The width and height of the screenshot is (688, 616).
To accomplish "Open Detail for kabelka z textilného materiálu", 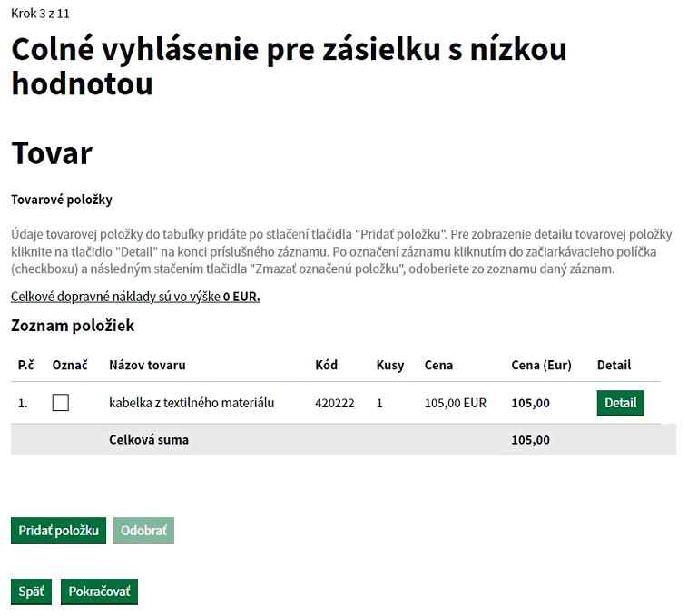I will pos(620,403).
